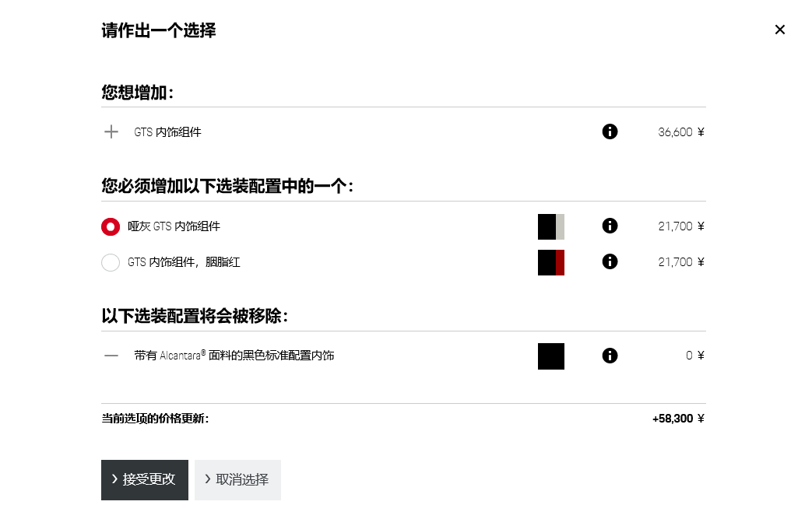The image size is (812, 526).
Task: Open info for Alcantara 黑色标准配置内饰
Action: pos(610,356)
